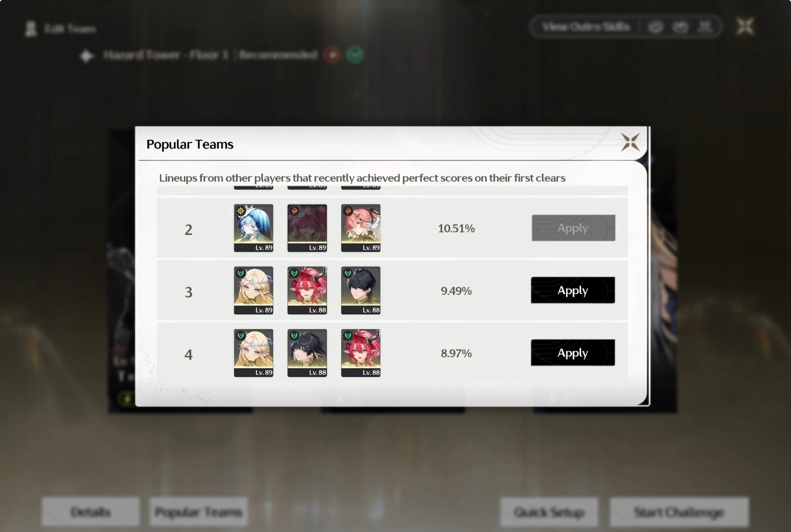Click the sun element icon on blue-haired character
Screen dimensions: 791x532
coord(240,211)
